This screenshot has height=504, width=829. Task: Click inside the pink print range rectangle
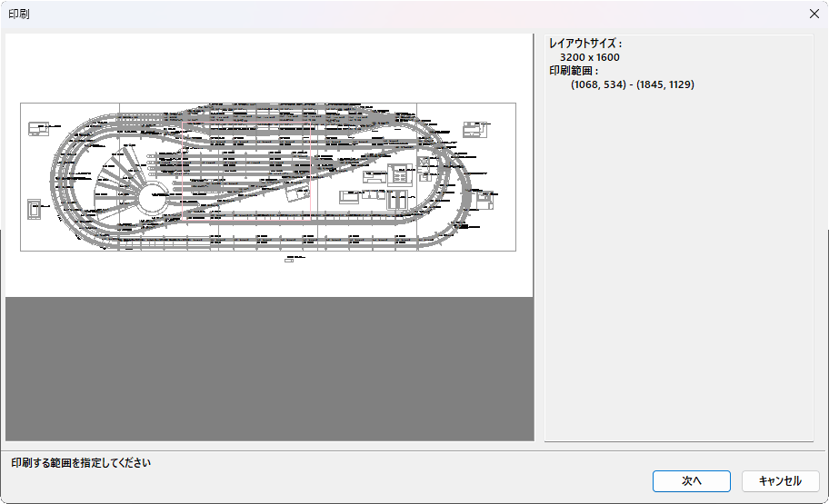click(x=245, y=170)
